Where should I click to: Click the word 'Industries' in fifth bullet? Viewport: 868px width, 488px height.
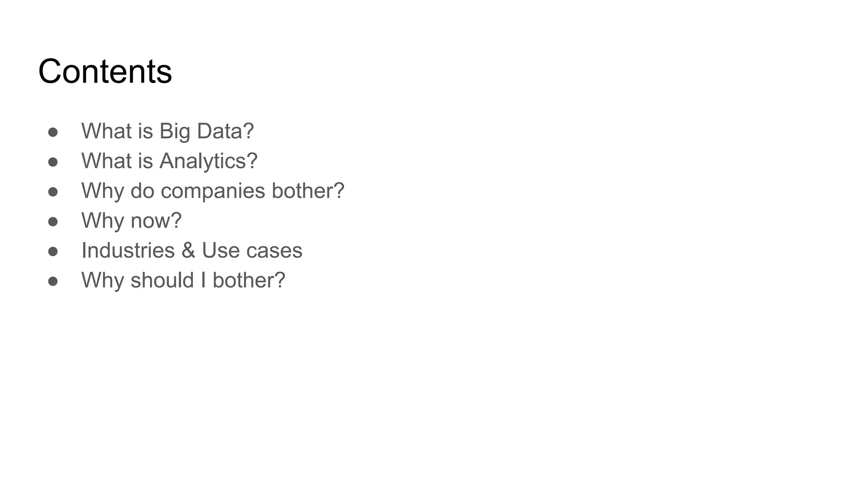tap(128, 250)
